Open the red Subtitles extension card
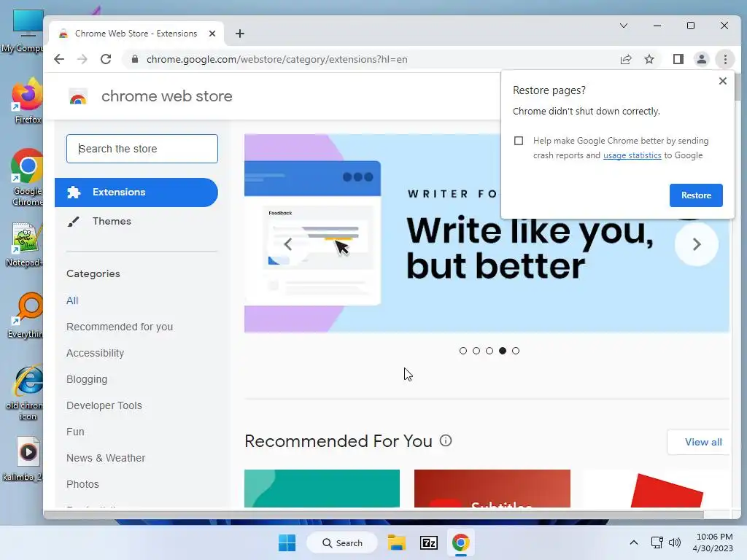The height and width of the screenshot is (560, 747). pyautogui.click(x=492, y=489)
